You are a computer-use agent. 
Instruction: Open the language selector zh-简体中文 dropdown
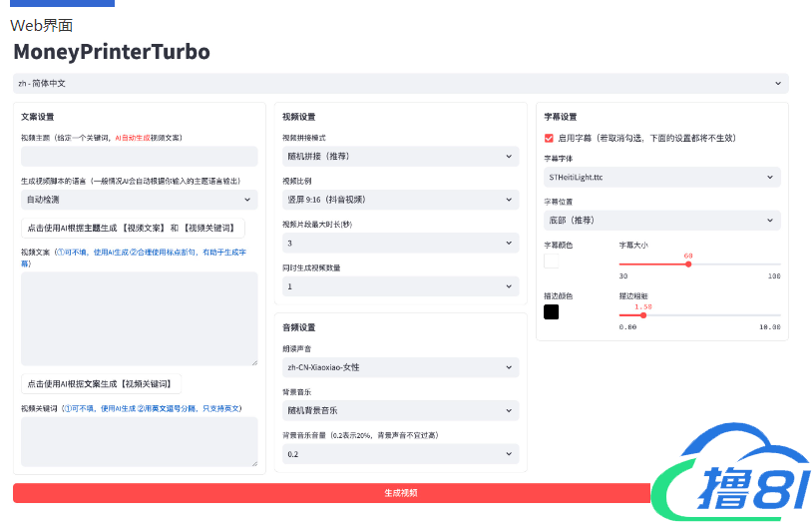click(400, 84)
